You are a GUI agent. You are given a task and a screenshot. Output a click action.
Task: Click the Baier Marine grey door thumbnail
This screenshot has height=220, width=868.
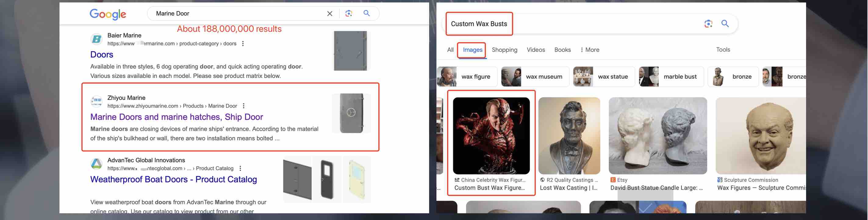(x=350, y=51)
